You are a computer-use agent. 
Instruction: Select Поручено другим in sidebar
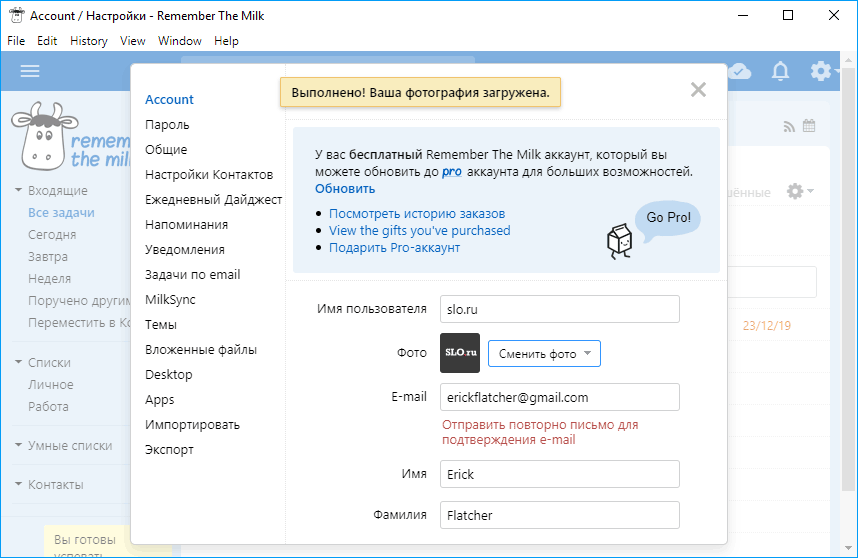pos(79,301)
